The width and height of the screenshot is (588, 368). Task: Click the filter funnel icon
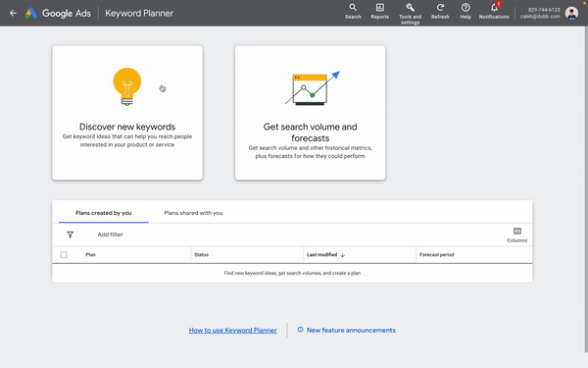coord(71,235)
